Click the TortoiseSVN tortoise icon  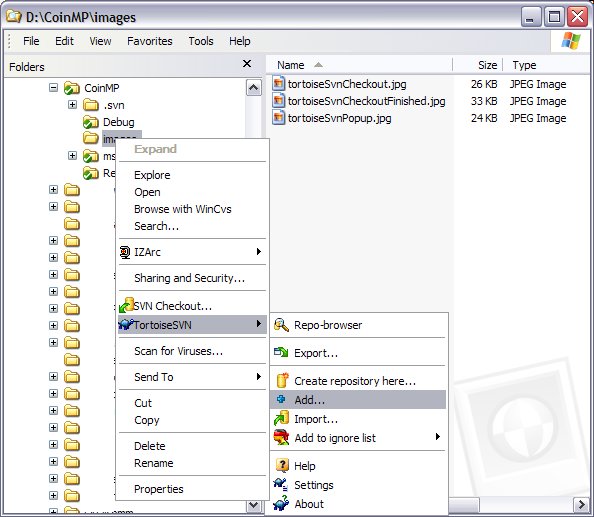click(126, 325)
